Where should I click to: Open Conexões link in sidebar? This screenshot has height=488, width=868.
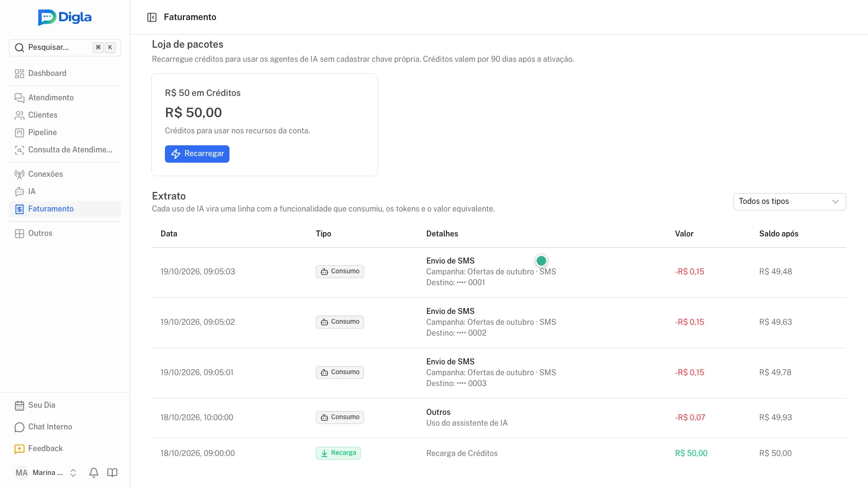[x=65, y=174]
